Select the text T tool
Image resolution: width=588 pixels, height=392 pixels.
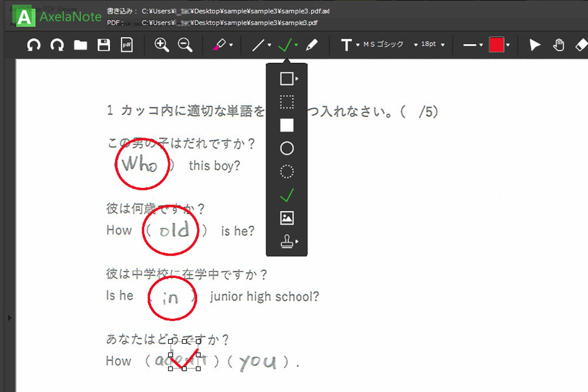(346, 45)
